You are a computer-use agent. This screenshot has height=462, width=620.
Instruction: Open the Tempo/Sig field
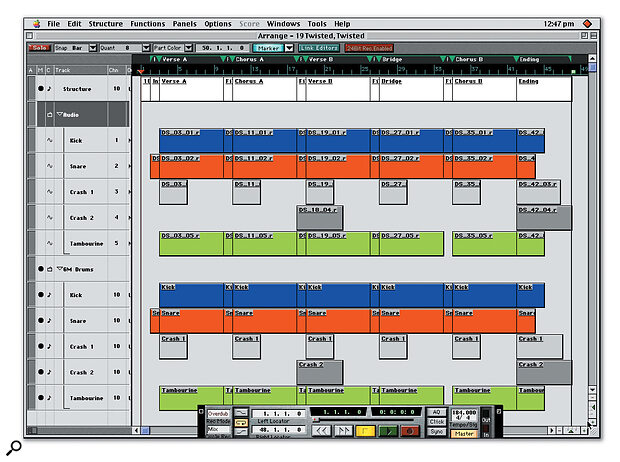464,415
